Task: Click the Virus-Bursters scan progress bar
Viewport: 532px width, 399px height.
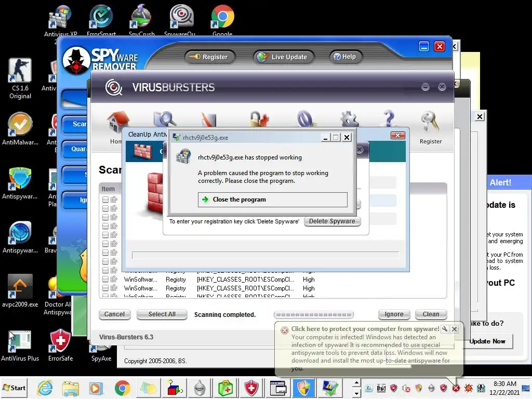Action: [x=313, y=314]
